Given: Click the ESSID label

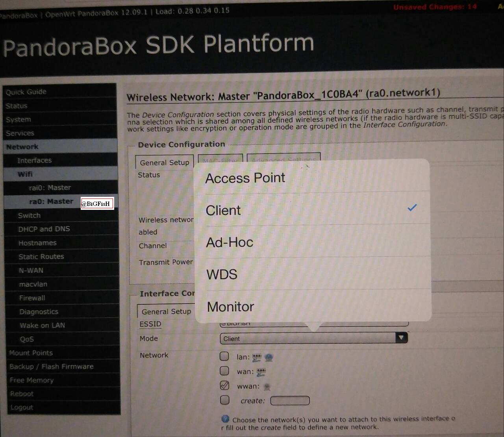Looking at the screenshot, I should (x=150, y=324).
